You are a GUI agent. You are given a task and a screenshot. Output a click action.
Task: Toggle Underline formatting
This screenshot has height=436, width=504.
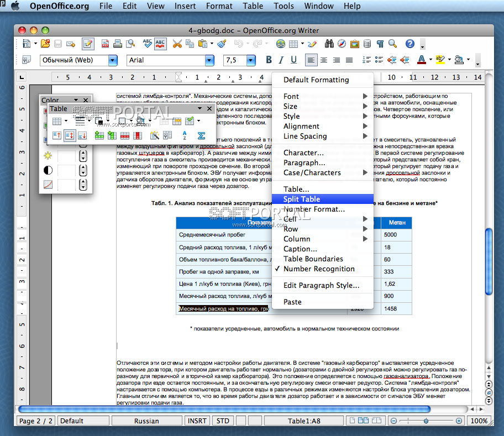coord(293,60)
